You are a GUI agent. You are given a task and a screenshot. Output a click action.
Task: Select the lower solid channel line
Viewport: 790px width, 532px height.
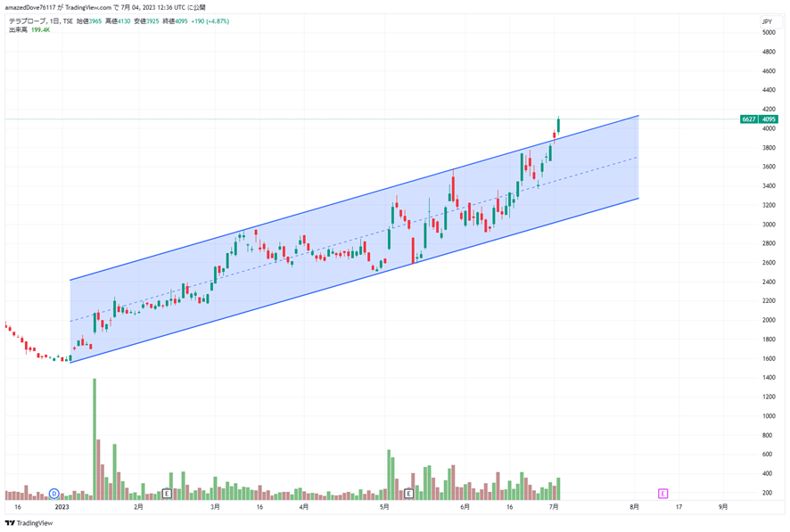[x=353, y=281]
